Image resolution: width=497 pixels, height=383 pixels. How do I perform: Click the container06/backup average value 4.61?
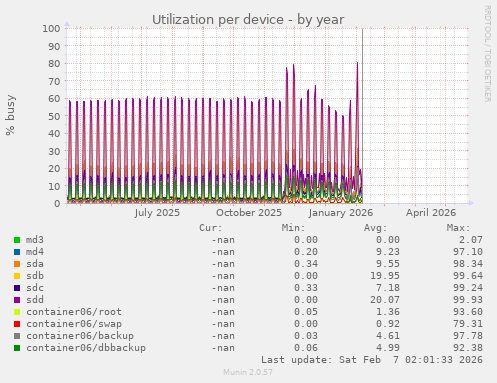tap(388, 336)
